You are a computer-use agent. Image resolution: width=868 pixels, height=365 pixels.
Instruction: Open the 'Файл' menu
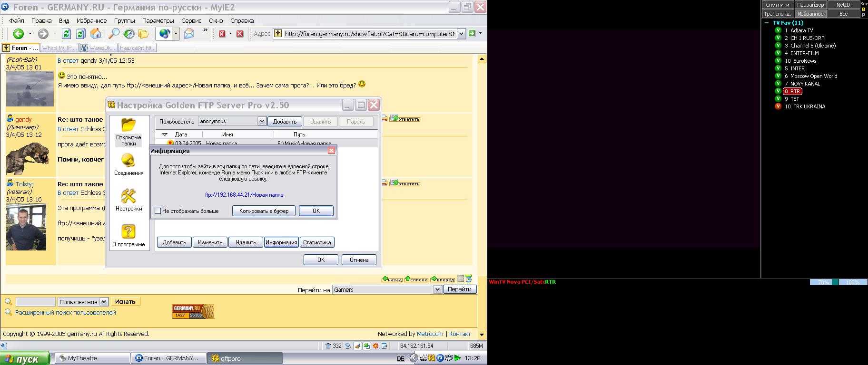pyautogui.click(x=17, y=21)
